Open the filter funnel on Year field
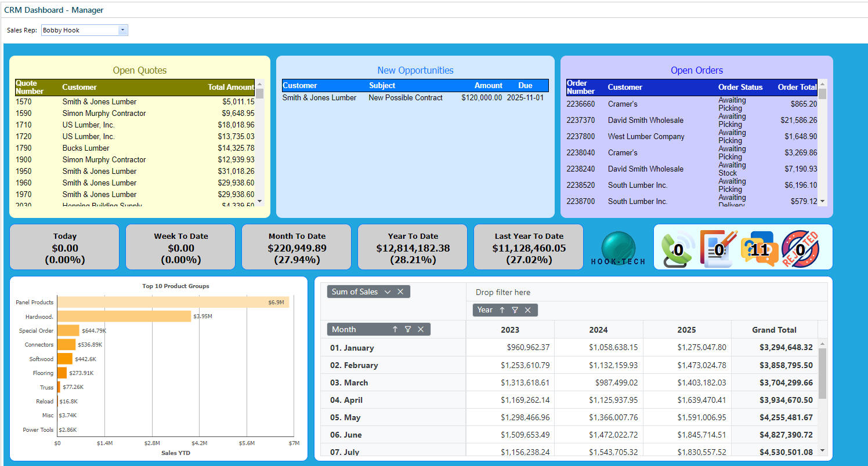 coord(515,310)
